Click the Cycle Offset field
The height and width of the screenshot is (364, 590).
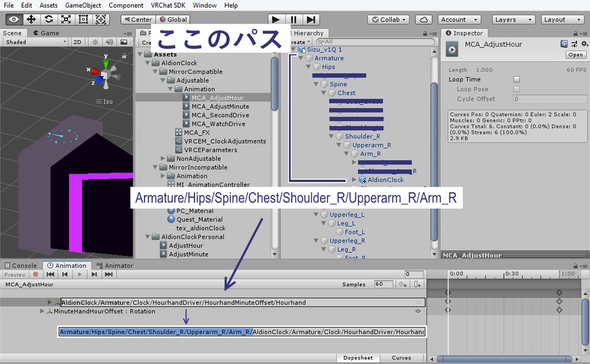click(550, 99)
